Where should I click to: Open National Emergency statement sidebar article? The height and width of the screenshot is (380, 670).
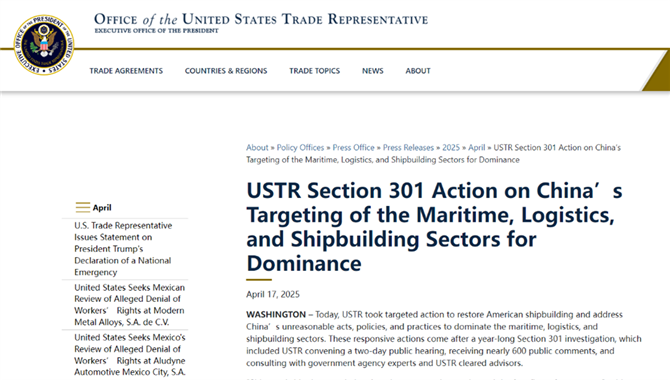pos(123,249)
